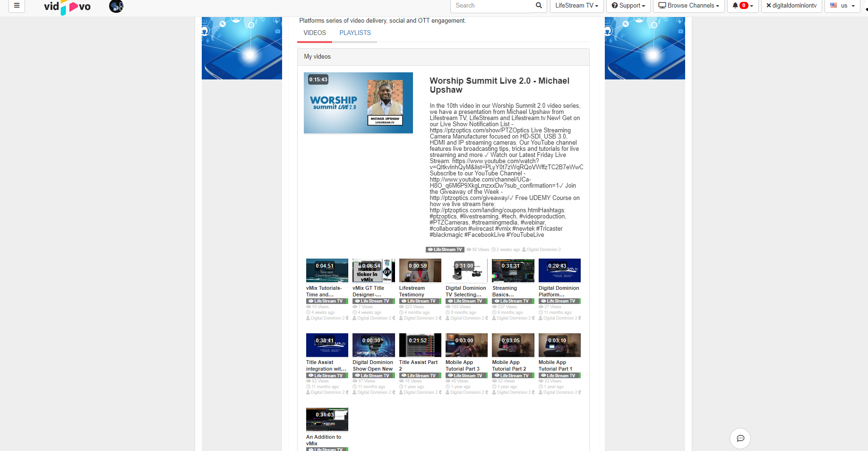Viewport: 868px width, 451px height.
Task: Play An Addition to vMix thumbnail
Action: pos(327,419)
